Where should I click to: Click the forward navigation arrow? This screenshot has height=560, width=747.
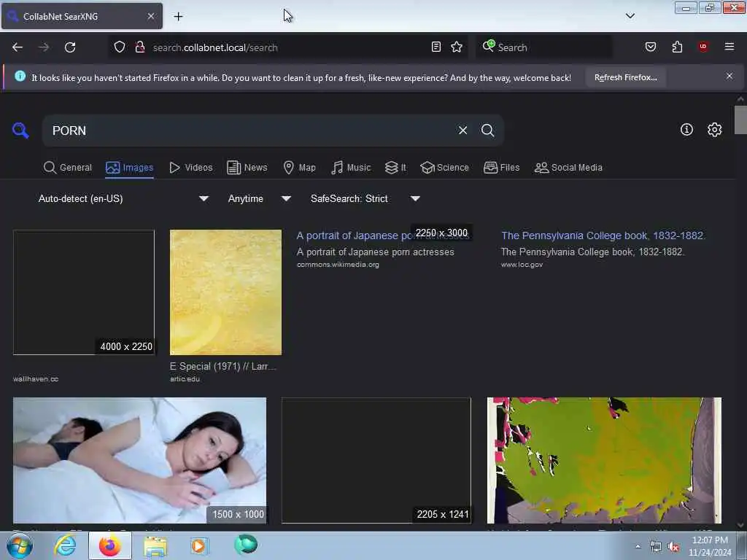click(x=44, y=47)
